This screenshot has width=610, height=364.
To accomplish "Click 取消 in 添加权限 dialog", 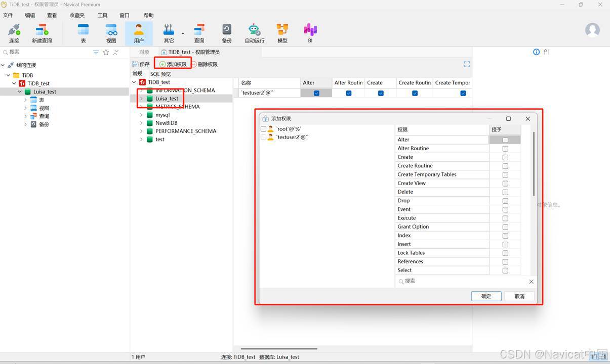I will (519, 296).
